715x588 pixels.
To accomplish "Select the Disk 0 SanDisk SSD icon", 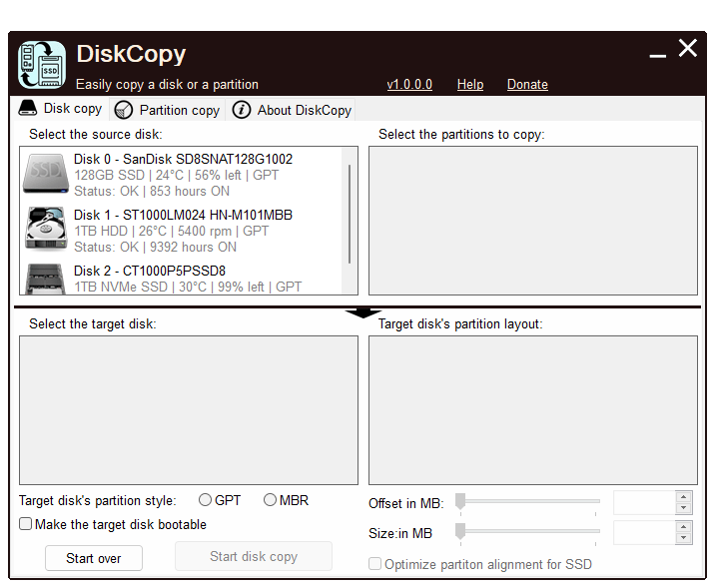I will 45,174.
